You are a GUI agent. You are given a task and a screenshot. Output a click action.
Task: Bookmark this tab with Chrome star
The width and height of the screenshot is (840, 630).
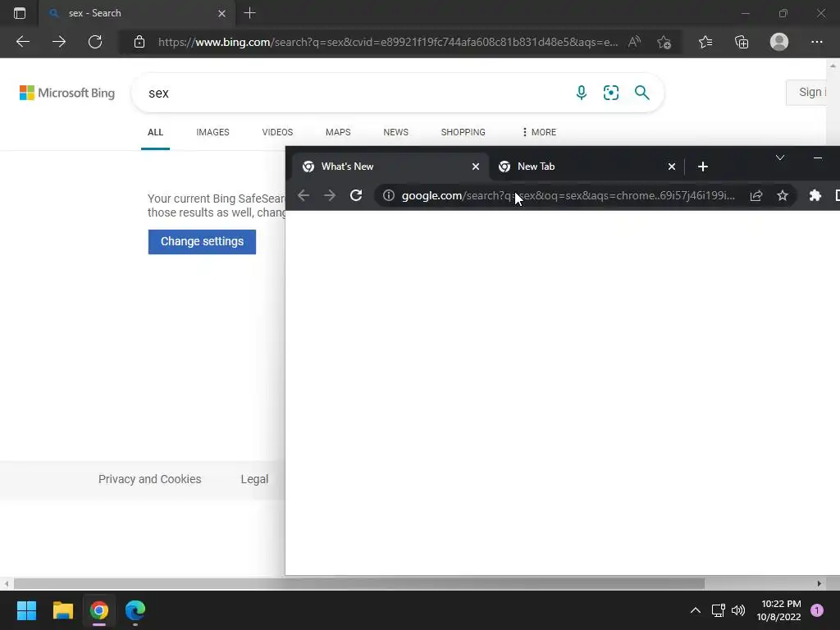coord(783,195)
